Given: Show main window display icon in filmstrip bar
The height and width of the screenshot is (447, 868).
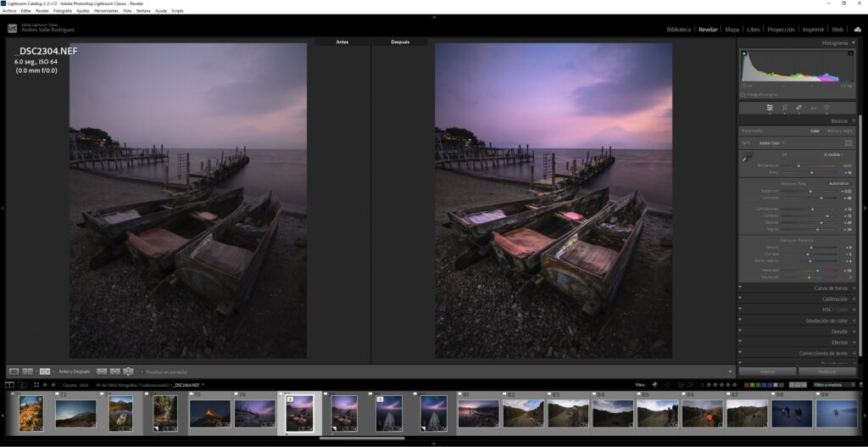Looking at the screenshot, I should [9, 384].
